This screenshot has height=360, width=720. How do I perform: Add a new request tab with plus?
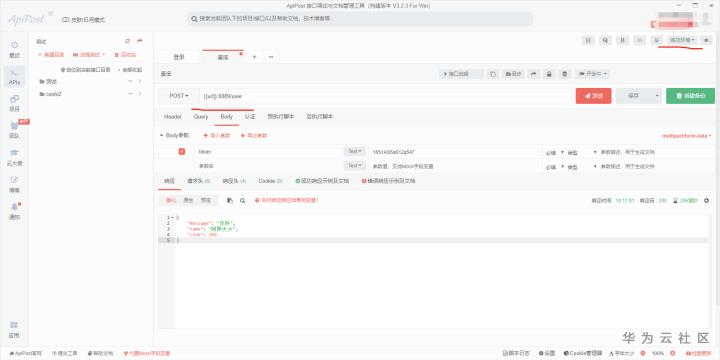pyautogui.click(x=254, y=57)
